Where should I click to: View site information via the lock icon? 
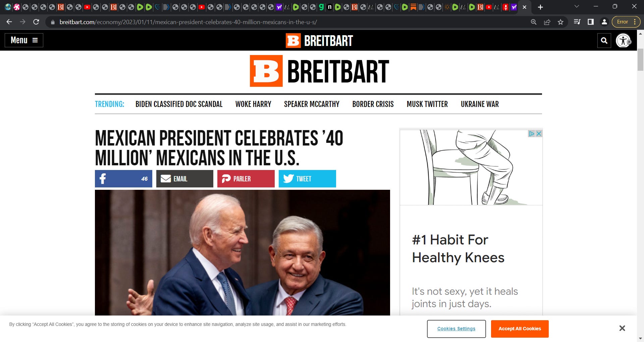click(53, 22)
